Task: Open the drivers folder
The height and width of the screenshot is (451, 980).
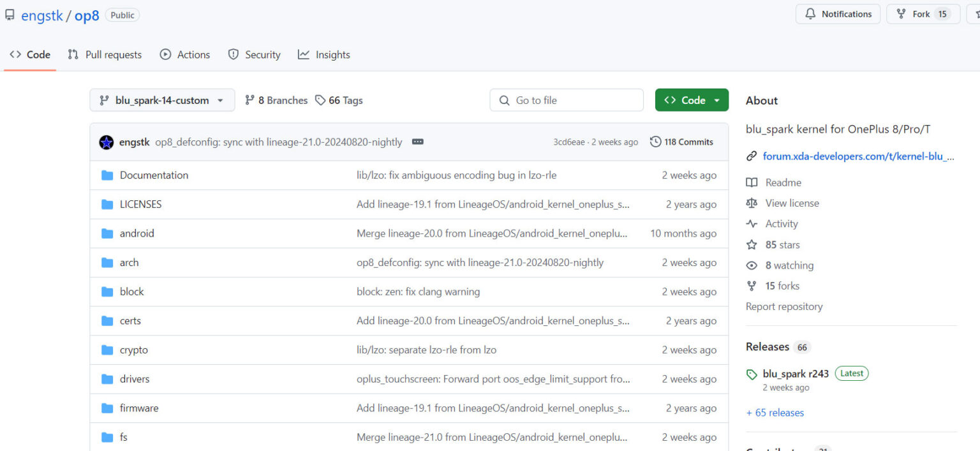Action: (x=135, y=379)
